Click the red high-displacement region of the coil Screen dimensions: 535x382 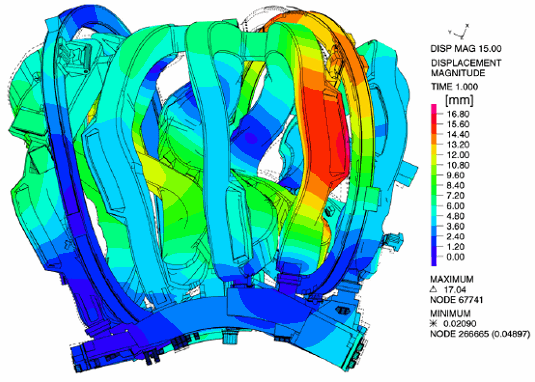322,136
